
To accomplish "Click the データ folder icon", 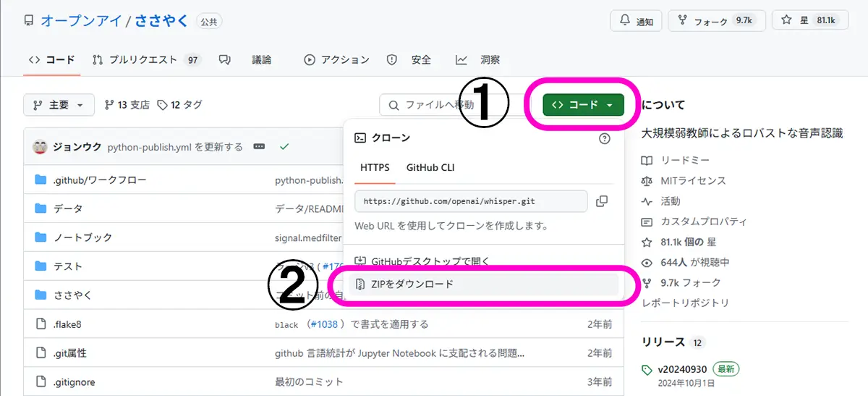I will (41, 208).
